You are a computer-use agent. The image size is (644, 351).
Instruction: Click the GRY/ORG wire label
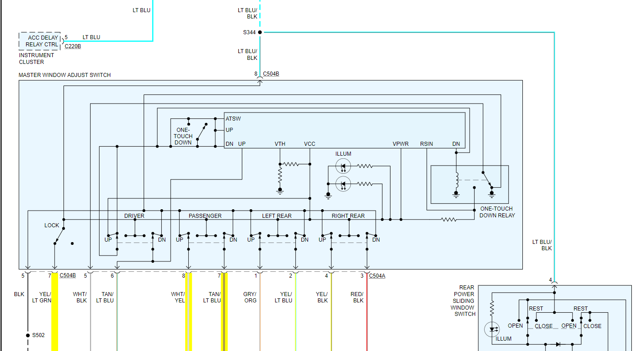point(249,297)
